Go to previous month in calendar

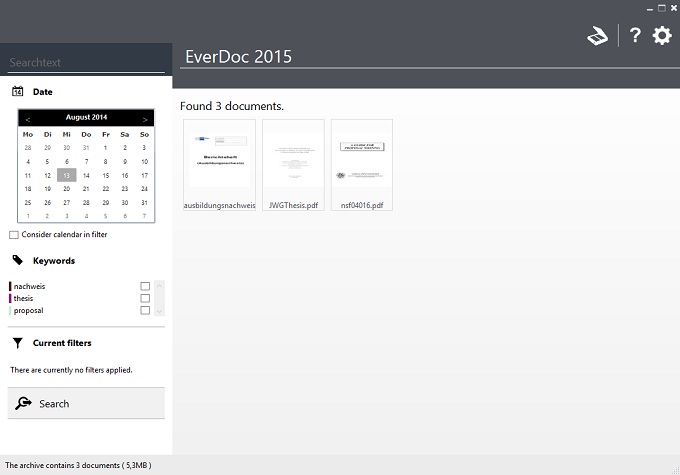tap(28, 118)
